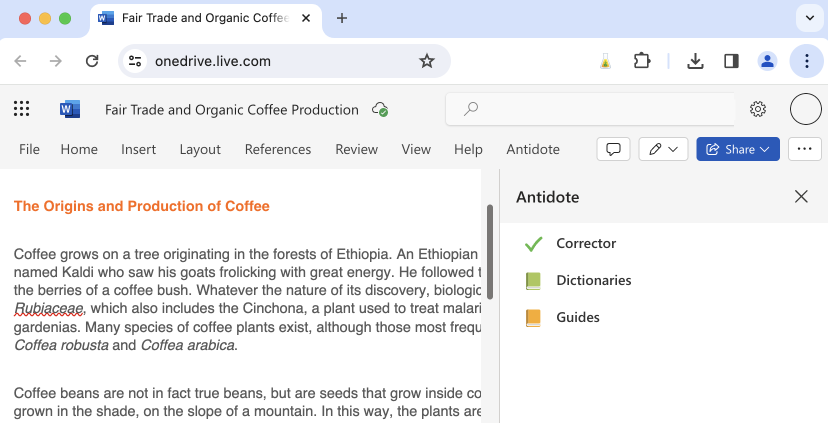Open the tab search chevron dropdown
The width and height of the screenshot is (828, 423).
point(806,18)
